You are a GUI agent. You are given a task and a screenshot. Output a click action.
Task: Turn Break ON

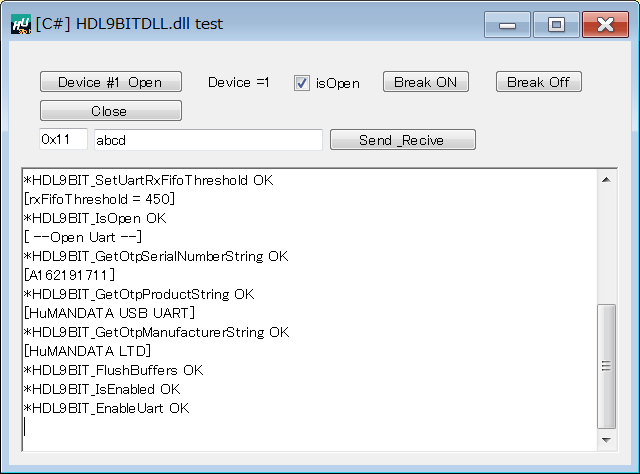point(425,82)
